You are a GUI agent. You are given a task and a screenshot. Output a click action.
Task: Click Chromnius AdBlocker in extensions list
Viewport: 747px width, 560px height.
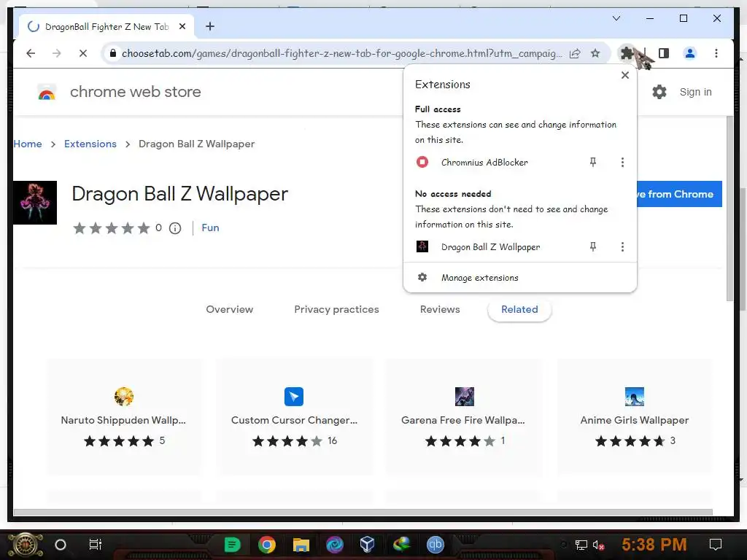point(484,163)
